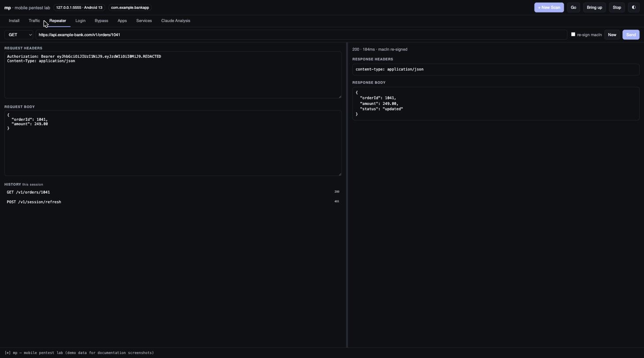Send the request with Send button
The height and width of the screenshot is (358, 644).
(x=631, y=35)
